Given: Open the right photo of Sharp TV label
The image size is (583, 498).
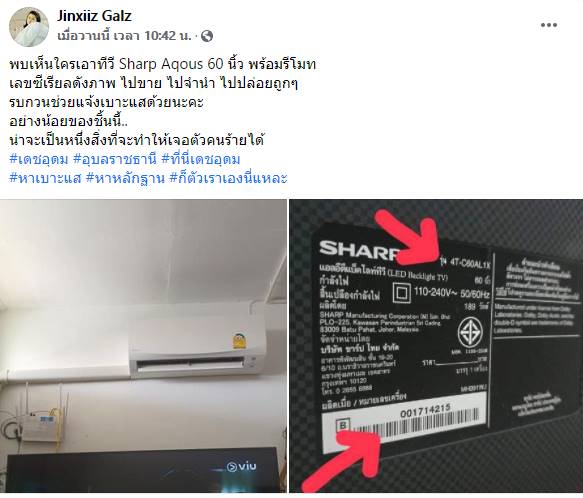Looking at the screenshot, I should point(436,346).
